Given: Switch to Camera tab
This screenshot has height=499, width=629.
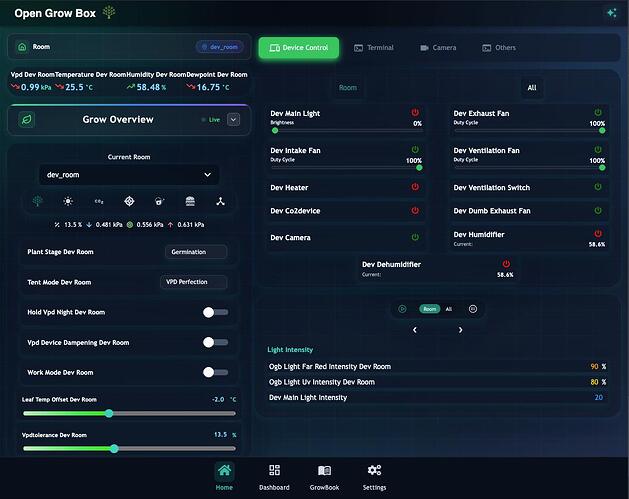Looking at the screenshot, I should [438, 48].
